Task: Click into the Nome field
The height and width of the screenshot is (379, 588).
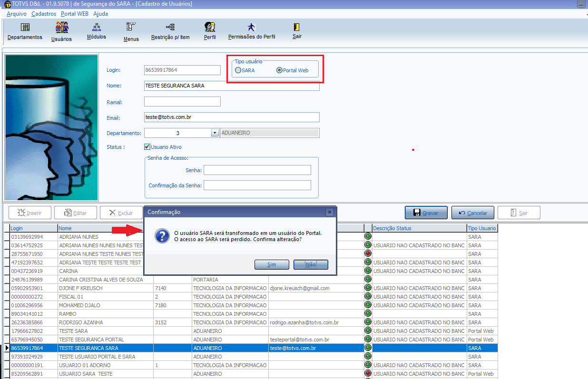Action: (x=232, y=86)
